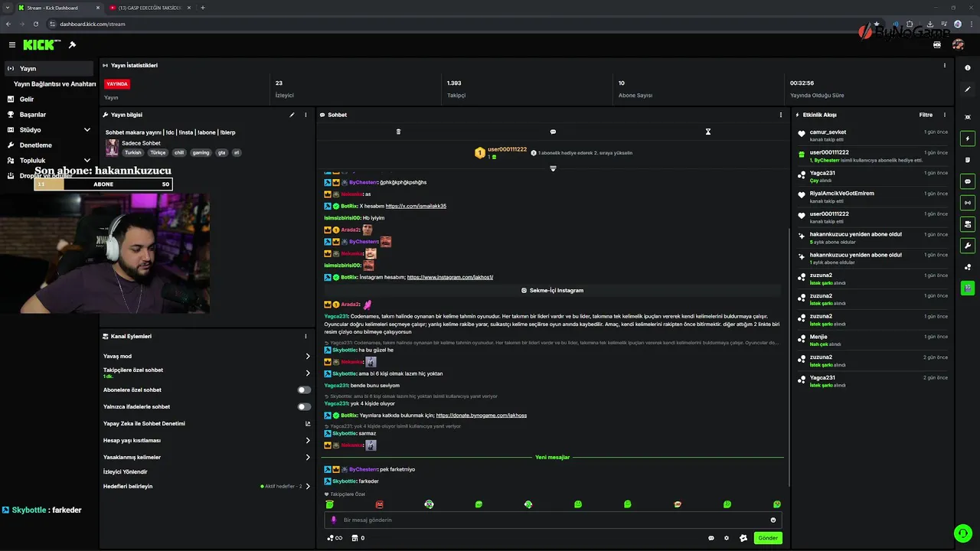This screenshot has height=551, width=980.
Task: Click the pencil icon in right sidebar
Action: [968, 90]
